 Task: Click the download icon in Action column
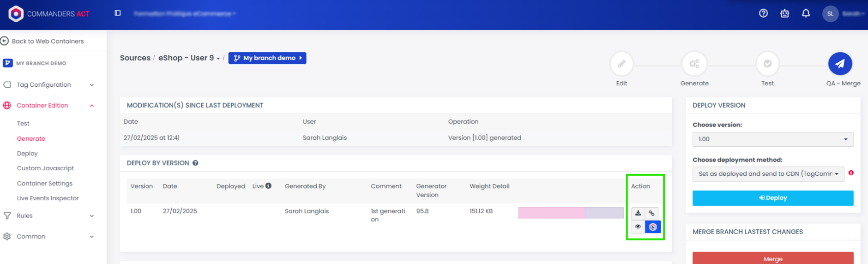pos(638,213)
